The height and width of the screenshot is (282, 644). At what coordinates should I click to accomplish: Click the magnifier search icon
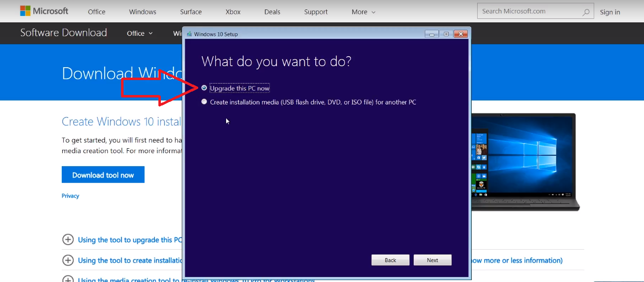(x=586, y=12)
